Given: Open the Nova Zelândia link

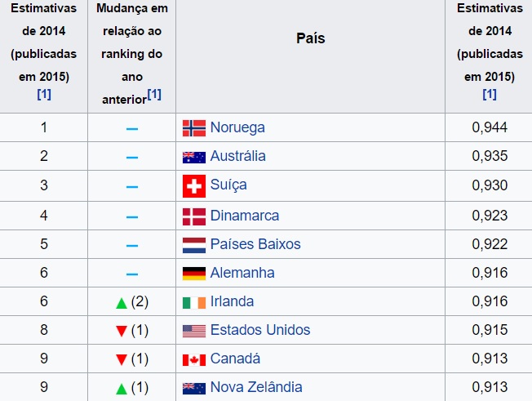Looking at the screenshot, I should click(x=256, y=387).
